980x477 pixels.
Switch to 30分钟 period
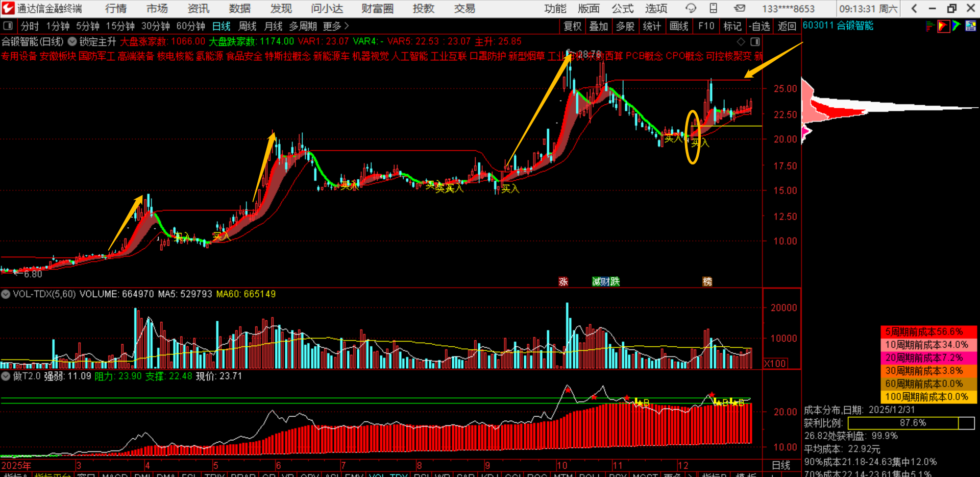coord(156,26)
